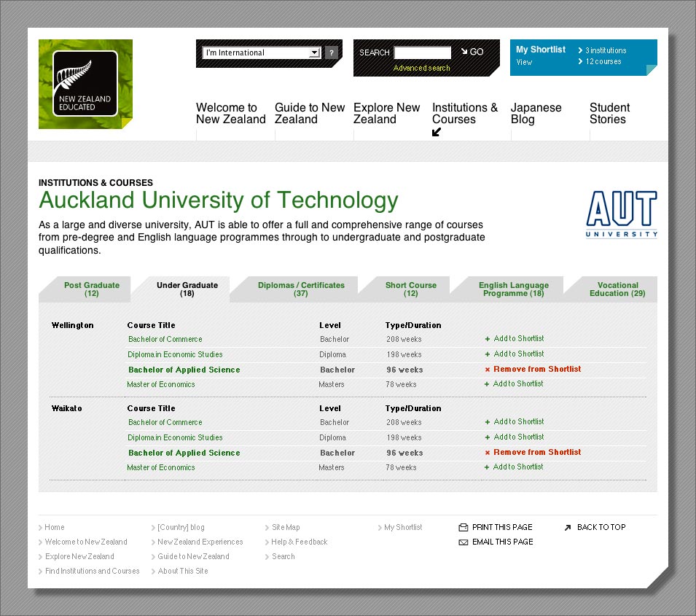
Task: Remove Wellington Applied Science from shortlist
Action: 537,369
